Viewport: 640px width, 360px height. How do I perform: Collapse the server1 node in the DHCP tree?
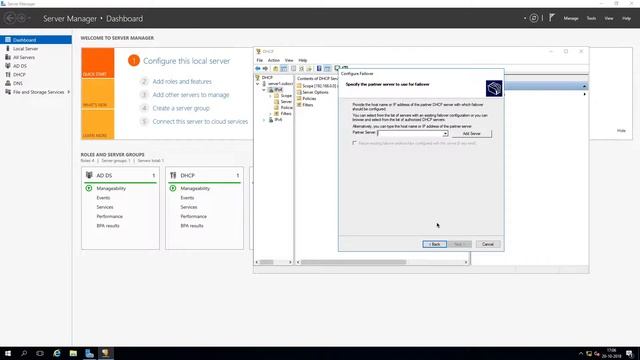258,84
